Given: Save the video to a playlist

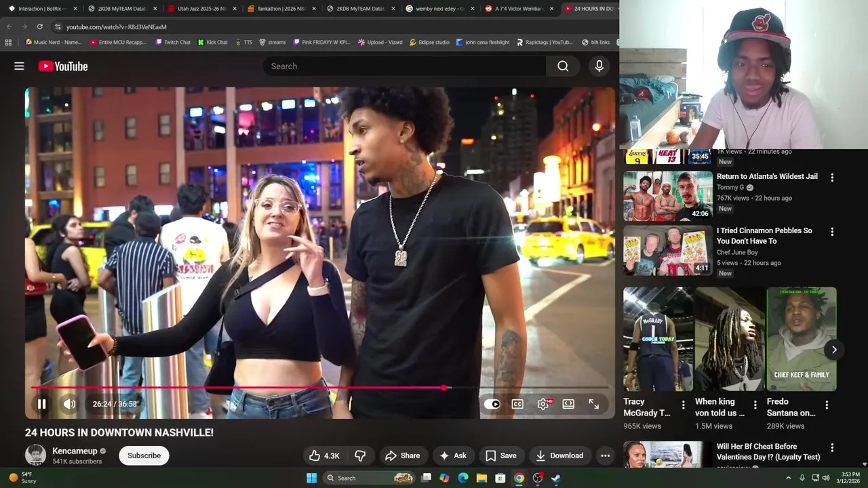Looking at the screenshot, I should pyautogui.click(x=500, y=455).
